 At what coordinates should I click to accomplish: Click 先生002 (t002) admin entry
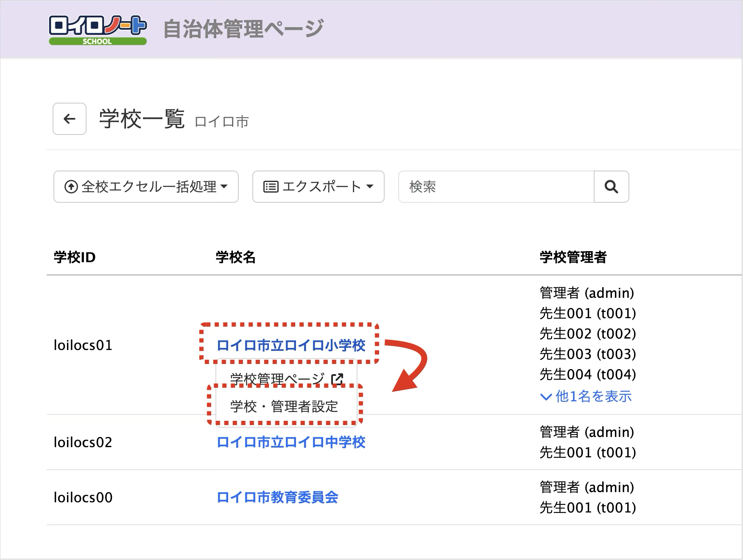click(588, 333)
